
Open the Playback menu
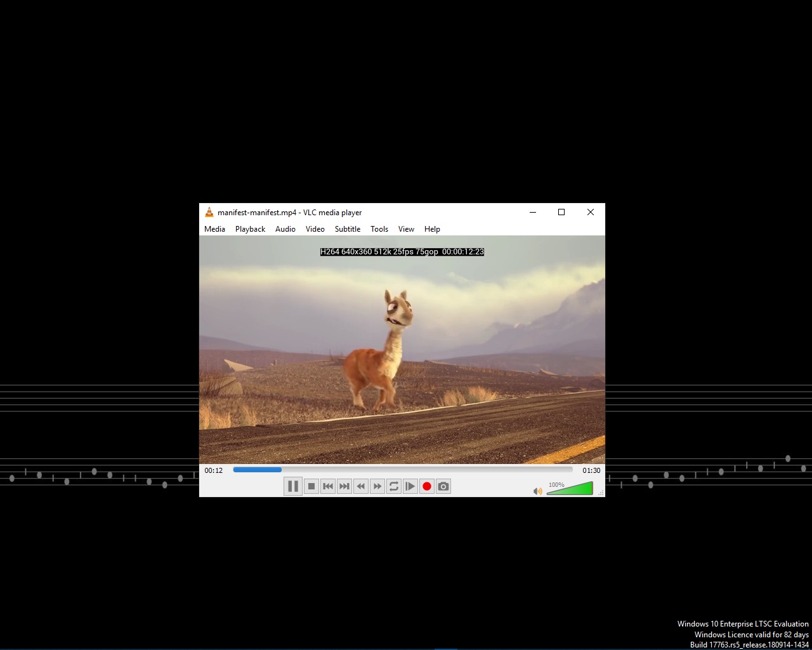250,229
